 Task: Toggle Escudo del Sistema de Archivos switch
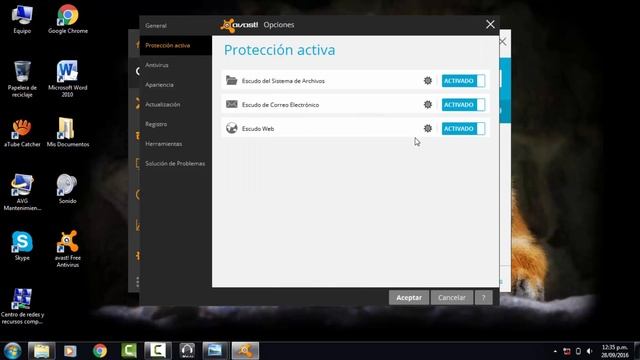(x=463, y=81)
